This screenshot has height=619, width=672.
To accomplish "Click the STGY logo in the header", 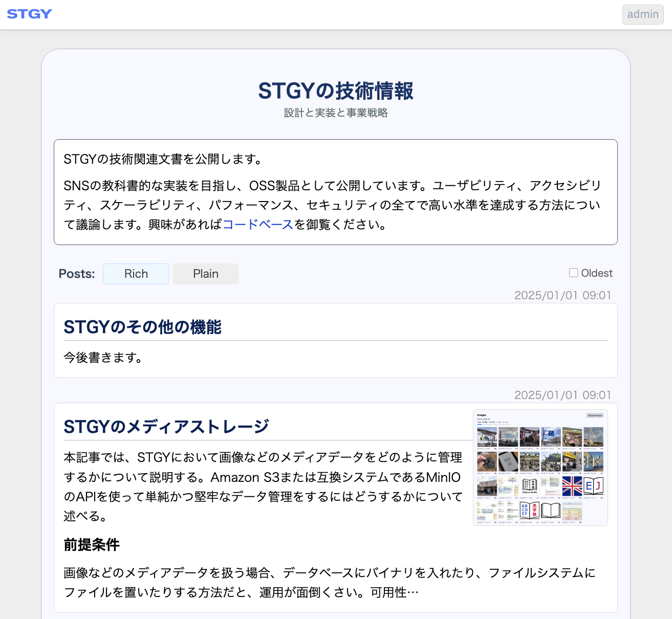I will [x=30, y=14].
